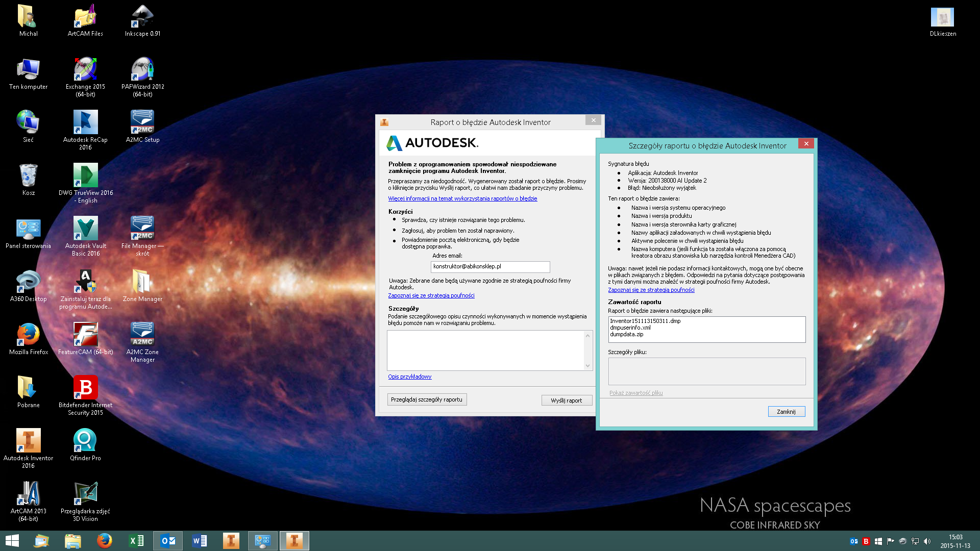Screen dimensions: 980x551
Task: Select dmpuserinfo.xml in file list
Action: (630, 328)
